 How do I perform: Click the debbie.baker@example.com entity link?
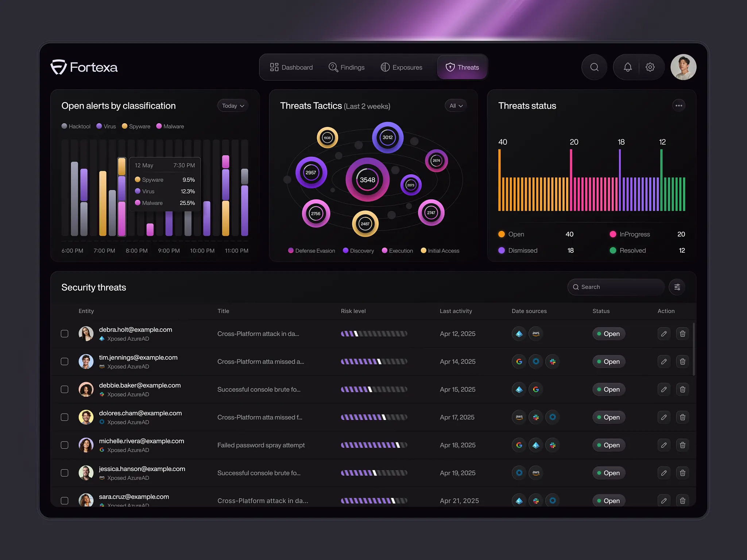140,385
